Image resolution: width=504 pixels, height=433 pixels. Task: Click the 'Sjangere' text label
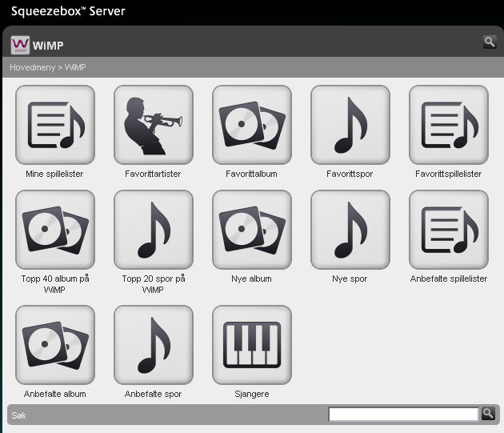[252, 394]
